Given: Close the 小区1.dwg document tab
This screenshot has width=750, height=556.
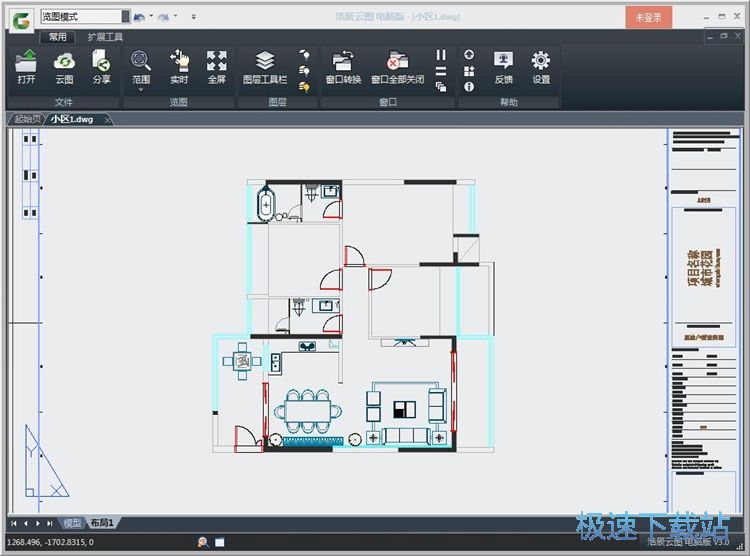Looking at the screenshot, I should coord(109,120).
